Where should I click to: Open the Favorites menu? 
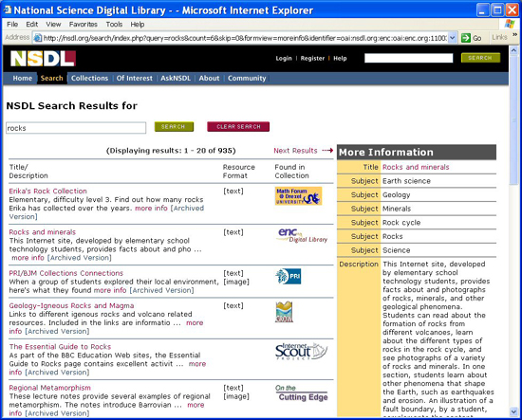point(84,25)
